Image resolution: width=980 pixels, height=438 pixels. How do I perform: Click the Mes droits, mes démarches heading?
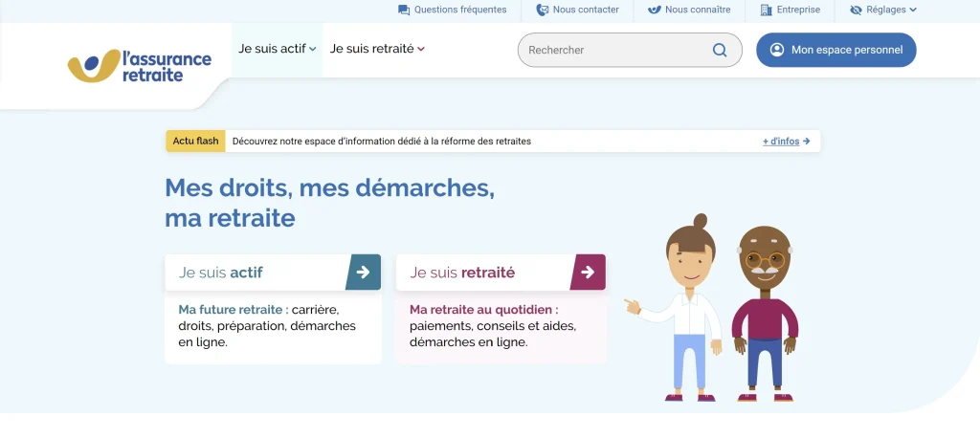[x=330, y=203]
